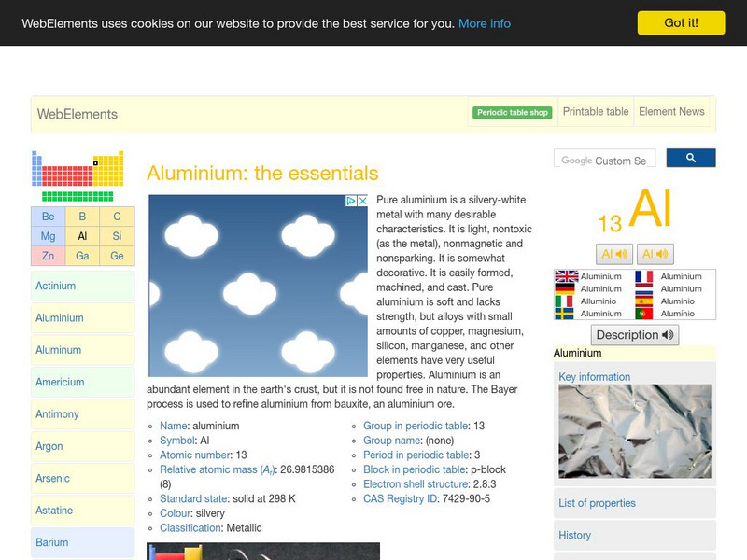Open the Element News tab
Viewport: 747px width, 560px height.
(x=671, y=111)
